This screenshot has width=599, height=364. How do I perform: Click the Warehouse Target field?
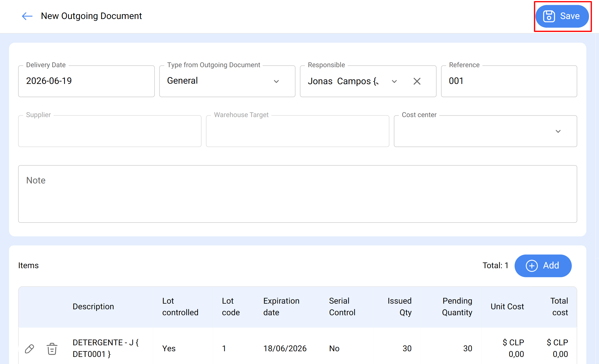click(x=298, y=131)
